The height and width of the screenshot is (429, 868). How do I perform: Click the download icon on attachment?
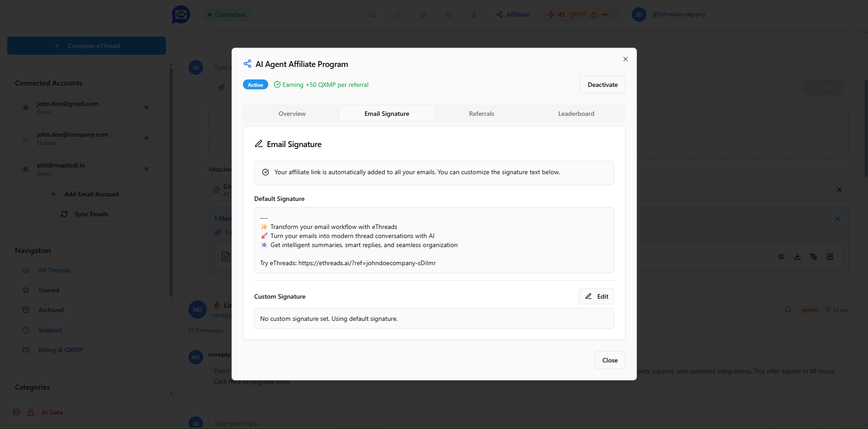pyautogui.click(x=797, y=257)
